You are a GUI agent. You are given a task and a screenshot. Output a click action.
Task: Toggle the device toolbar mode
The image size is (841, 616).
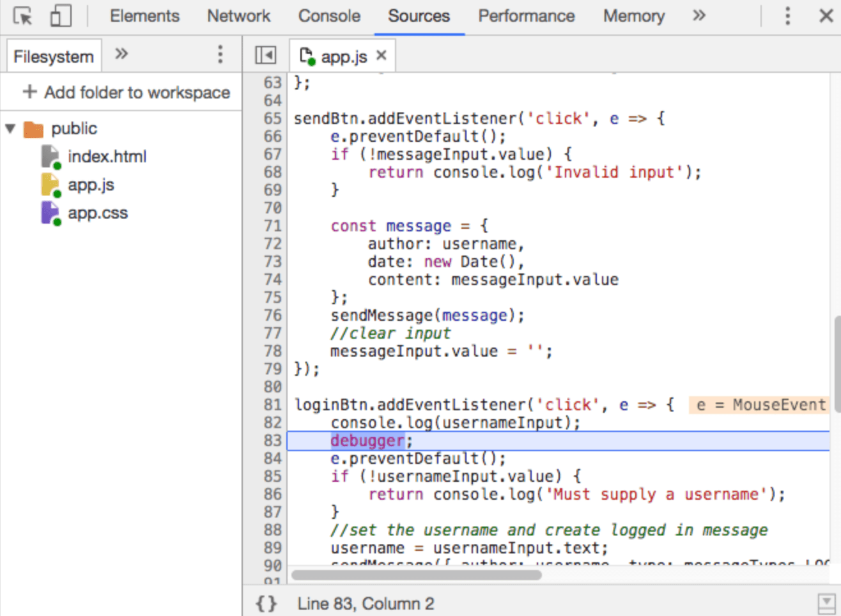click(60, 16)
